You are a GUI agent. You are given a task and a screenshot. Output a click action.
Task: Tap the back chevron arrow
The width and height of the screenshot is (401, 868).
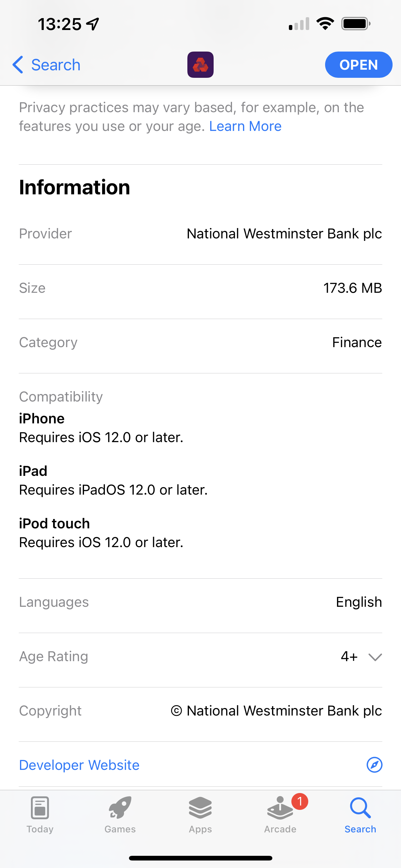click(x=18, y=65)
